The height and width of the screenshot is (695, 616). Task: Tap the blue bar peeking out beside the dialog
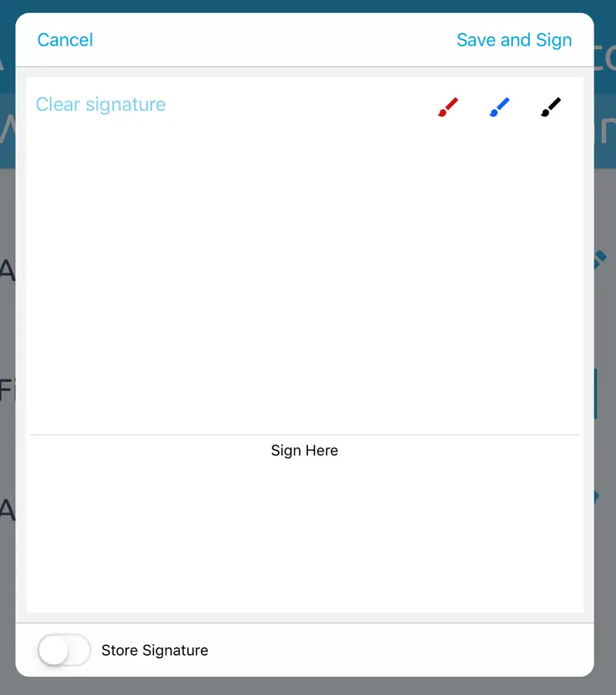point(596,393)
